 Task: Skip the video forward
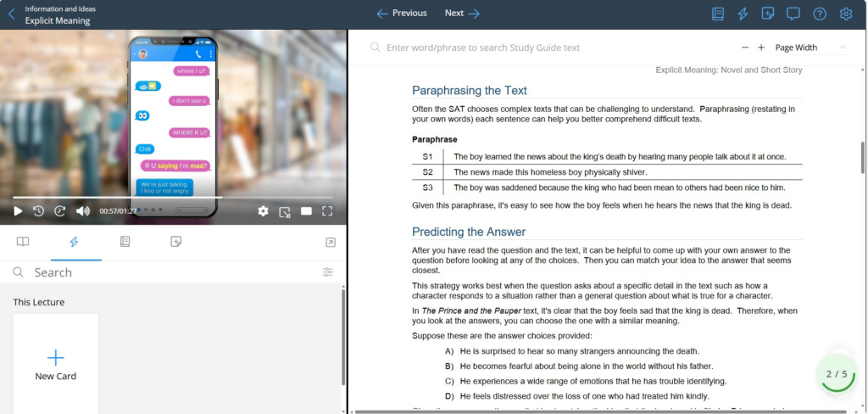(x=60, y=211)
